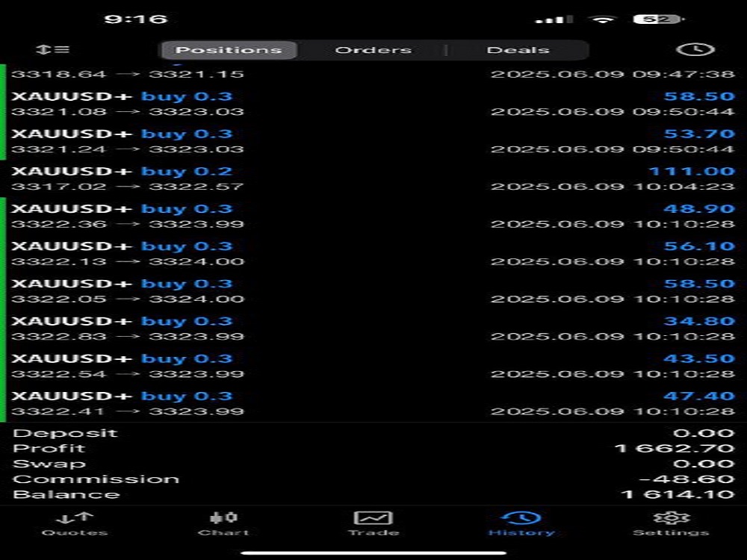
Task: Tap the Balance label
Action: [x=66, y=495]
